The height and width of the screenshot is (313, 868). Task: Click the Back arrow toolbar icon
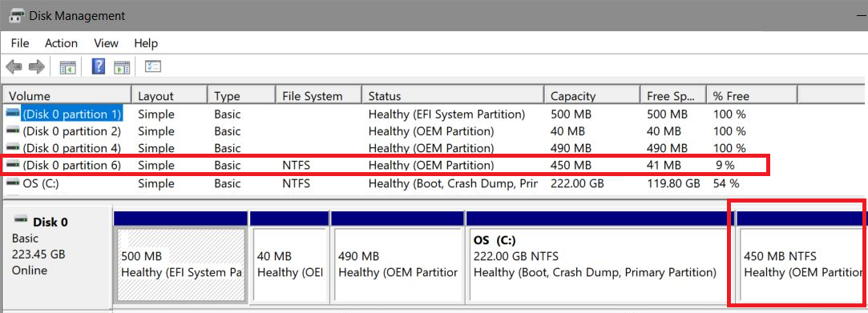[14, 67]
